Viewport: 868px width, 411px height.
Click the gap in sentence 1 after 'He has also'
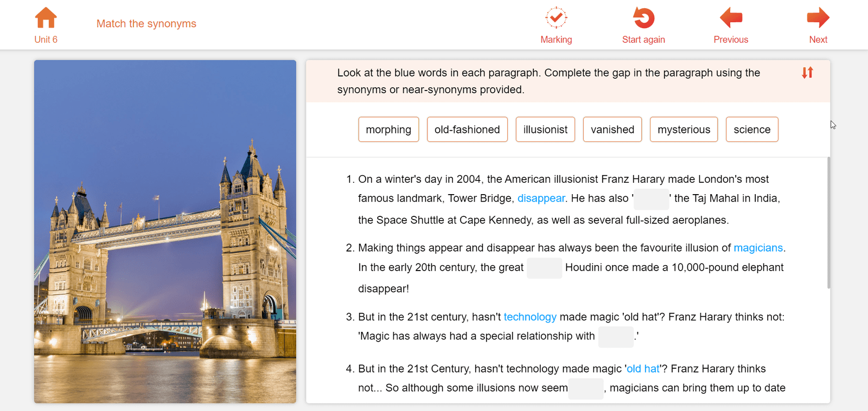pyautogui.click(x=651, y=199)
